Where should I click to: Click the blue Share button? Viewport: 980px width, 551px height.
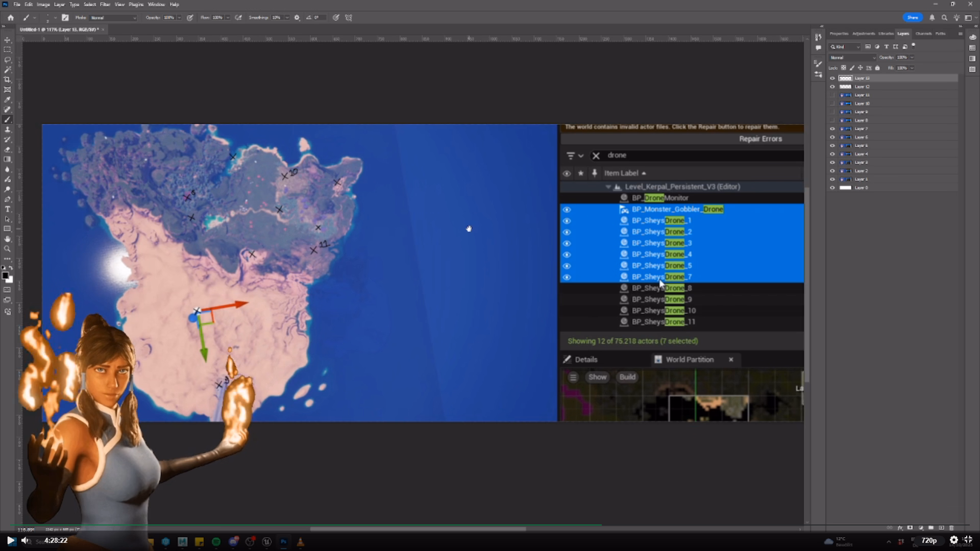[x=912, y=17]
